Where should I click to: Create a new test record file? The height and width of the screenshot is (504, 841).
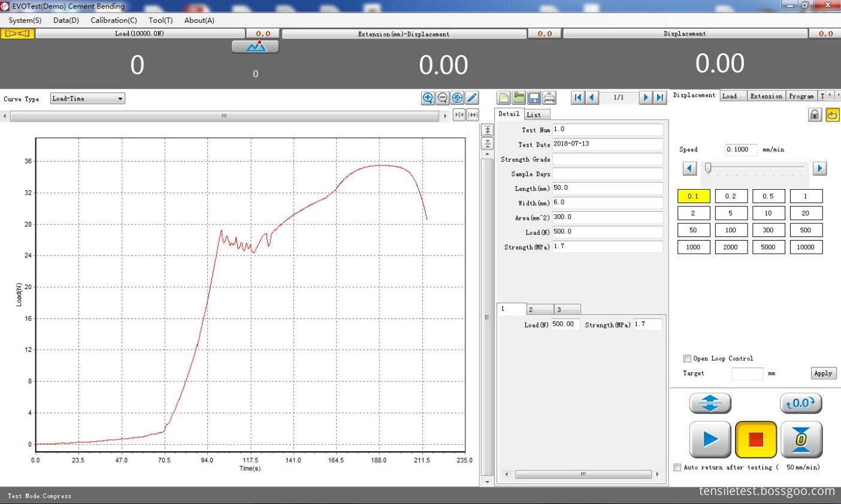pos(504,98)
